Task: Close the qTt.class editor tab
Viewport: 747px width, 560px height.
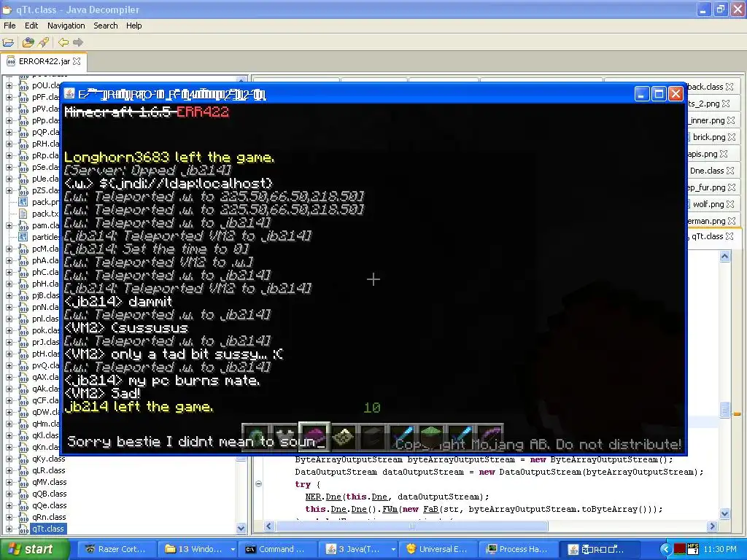Action: click(x=729, y=236)
